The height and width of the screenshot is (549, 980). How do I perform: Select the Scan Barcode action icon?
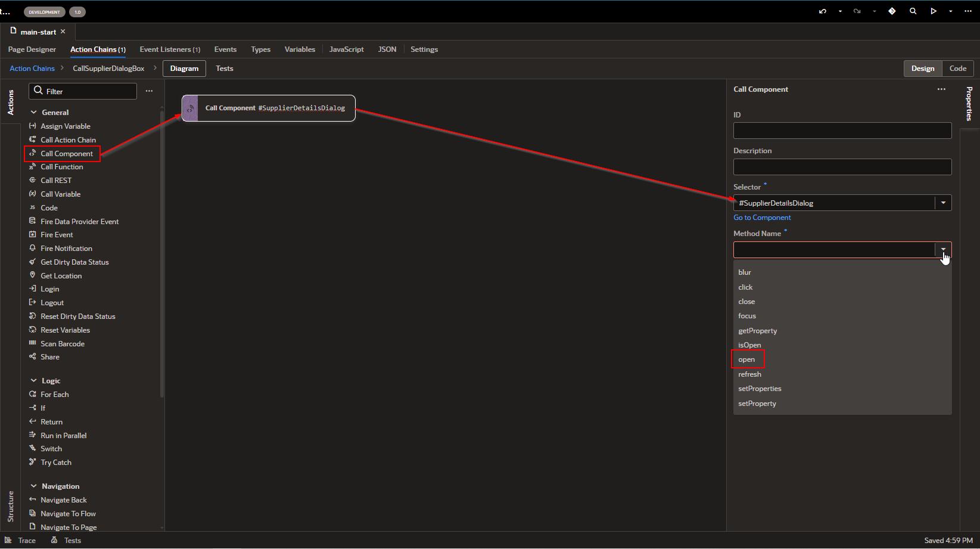click(33, 343)
